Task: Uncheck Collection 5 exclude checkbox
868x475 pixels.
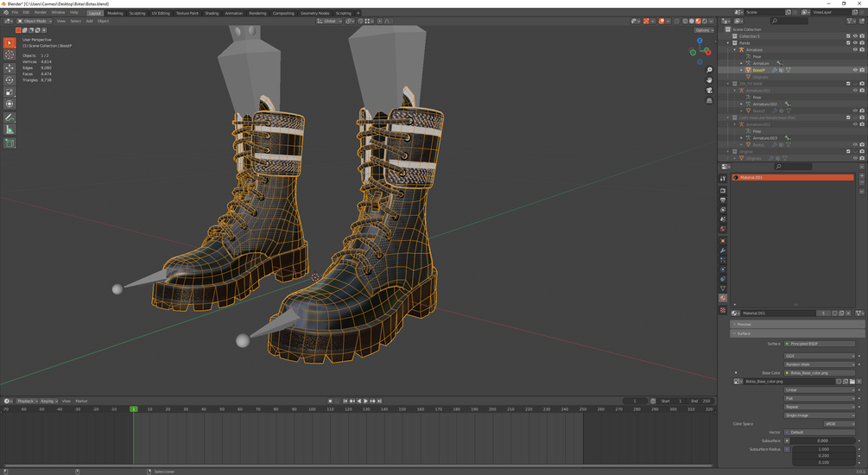Action: (x=848, y=36)
